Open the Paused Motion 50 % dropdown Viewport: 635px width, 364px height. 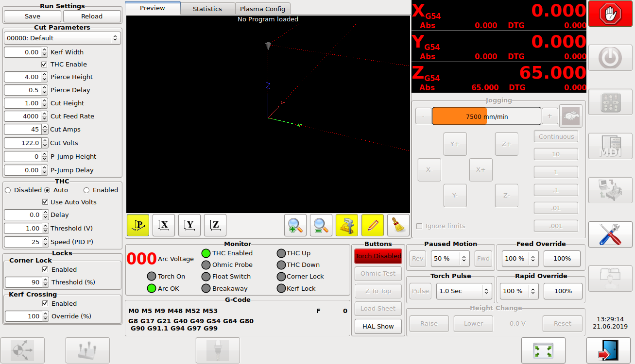coord(450,259)
